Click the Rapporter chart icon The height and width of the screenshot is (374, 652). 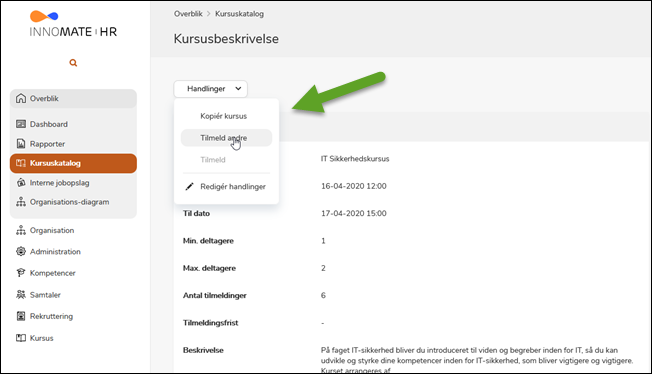(21, 144)
